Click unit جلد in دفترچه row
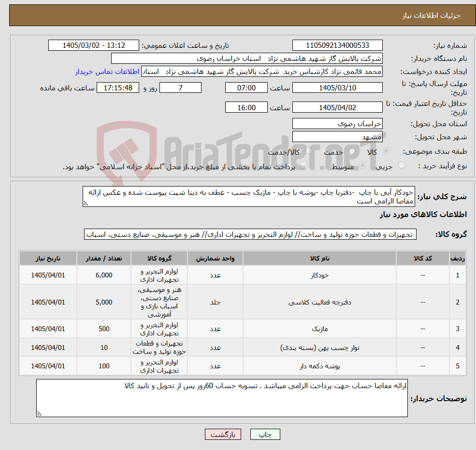This screenshot has width=476, height=450. click(x=215, y=302)
